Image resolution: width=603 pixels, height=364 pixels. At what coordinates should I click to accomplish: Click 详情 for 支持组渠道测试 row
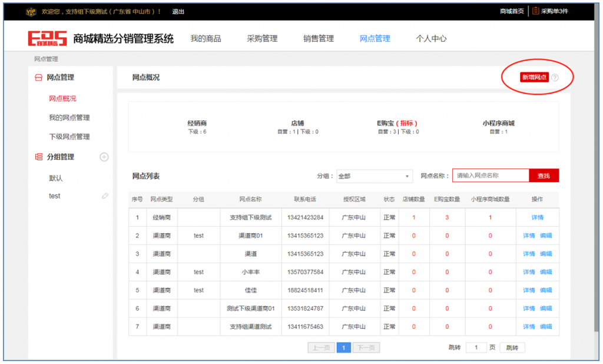[529, 326]
